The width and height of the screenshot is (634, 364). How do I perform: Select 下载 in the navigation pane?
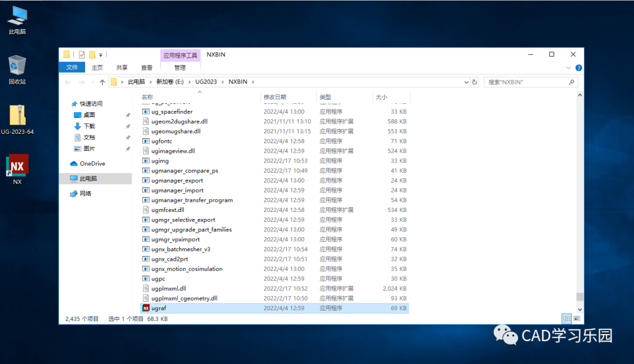tap(89, 126)
